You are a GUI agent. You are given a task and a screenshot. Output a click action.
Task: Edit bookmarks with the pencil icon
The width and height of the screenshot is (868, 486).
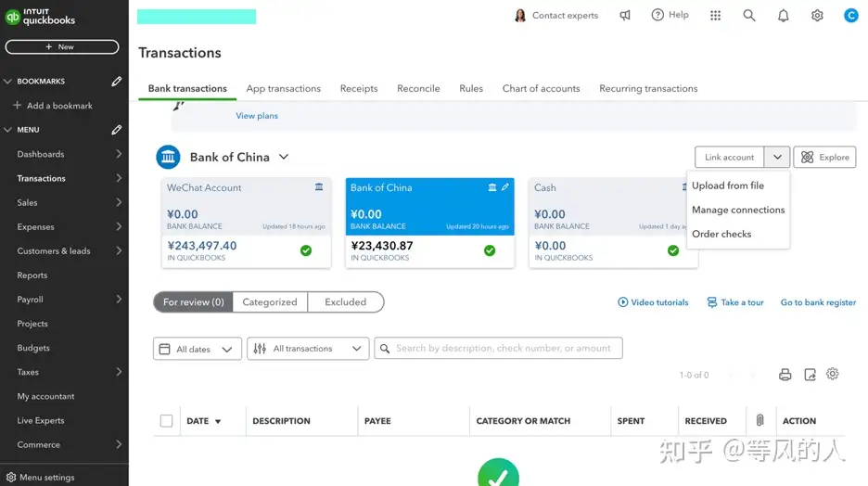116,82
